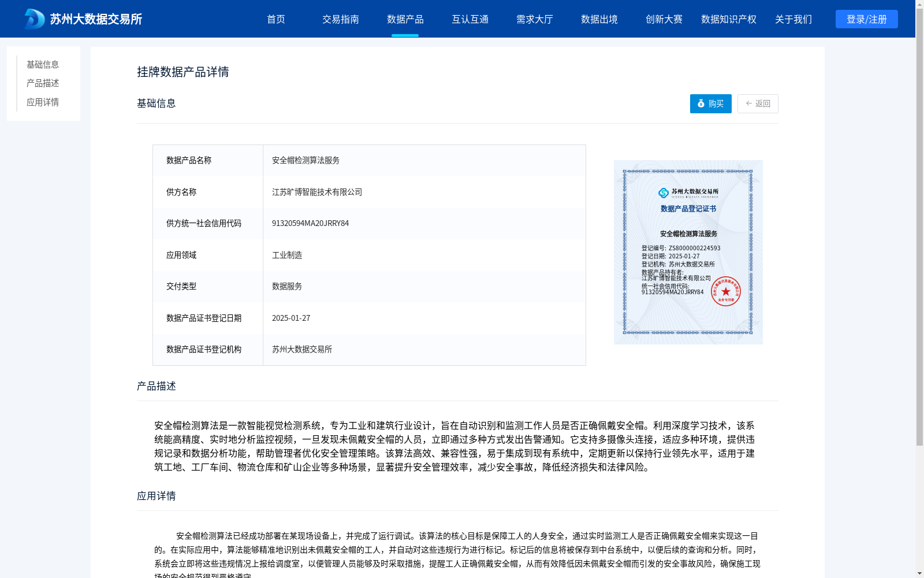Select the supplier 江苏旷博智能技术有限公司 cell
Screen dimensions: 924x578
pos(424,192)
